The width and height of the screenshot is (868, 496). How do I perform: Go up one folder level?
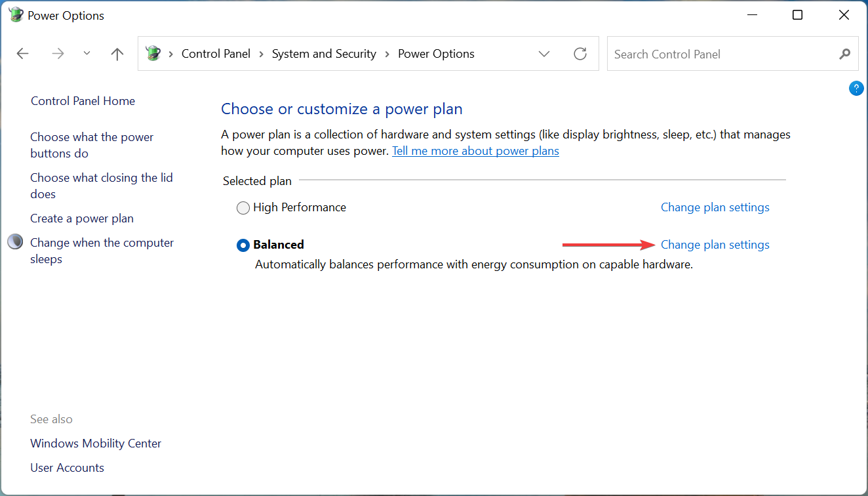pos(117,54)
